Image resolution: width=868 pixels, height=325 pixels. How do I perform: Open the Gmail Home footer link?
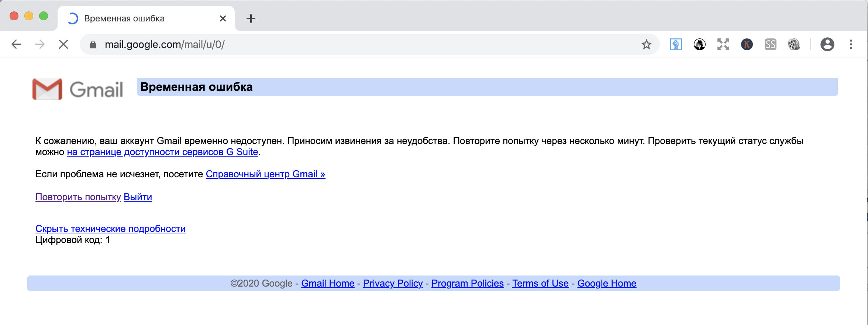tap(328, 283)
